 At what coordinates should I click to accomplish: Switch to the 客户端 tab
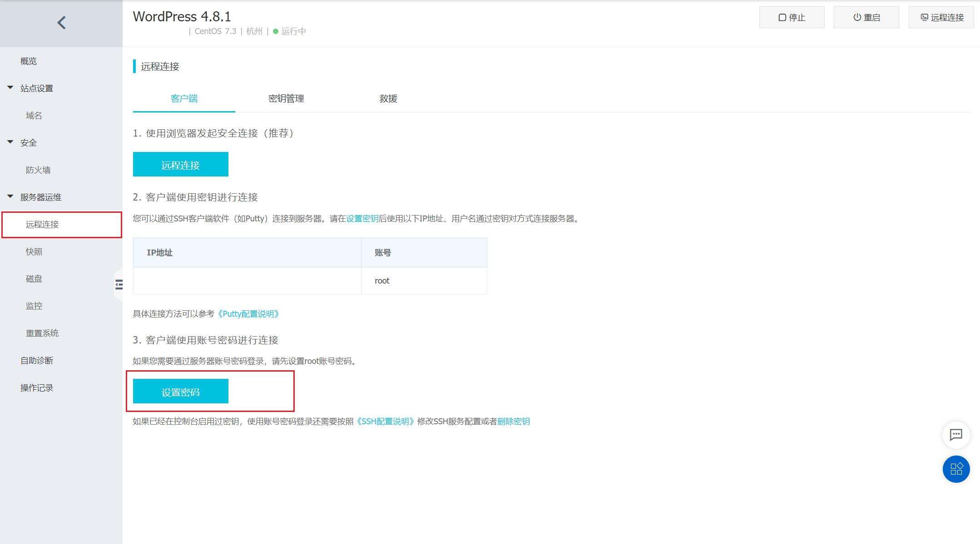(x=184, y=98)
